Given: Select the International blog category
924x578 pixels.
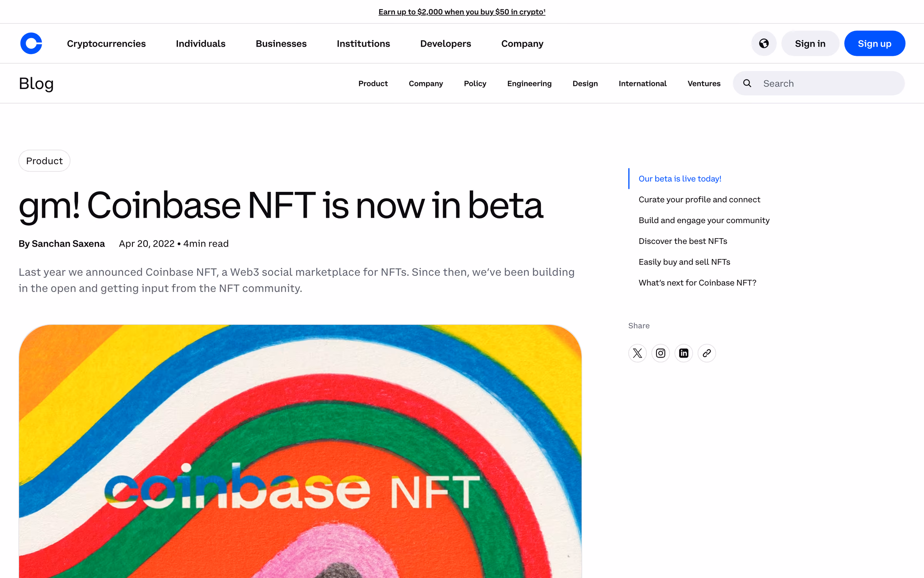Looking at the screenshot, I should 643,84.
